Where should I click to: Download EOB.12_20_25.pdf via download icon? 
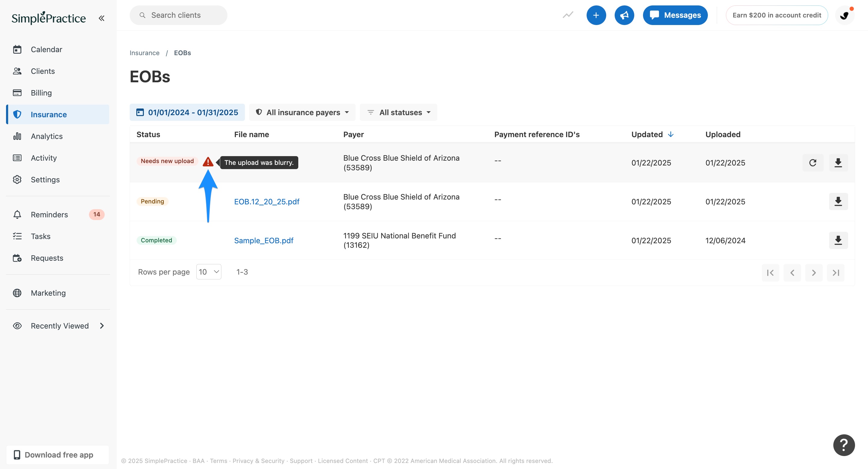click(x=838, y=202)
